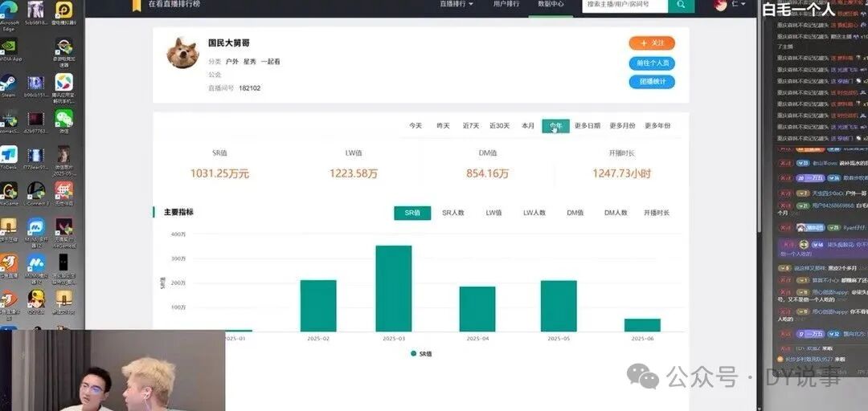Open ToDesk desktop shortcut
This screenshot has height=411, width=868.
pos(9,154)
